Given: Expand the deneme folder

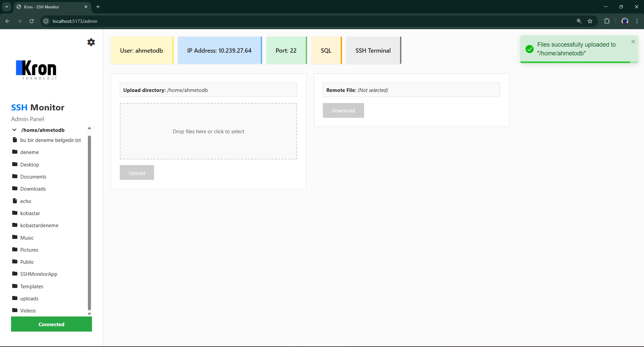Looking at the screenshot, I should click(x=30, y=152).
